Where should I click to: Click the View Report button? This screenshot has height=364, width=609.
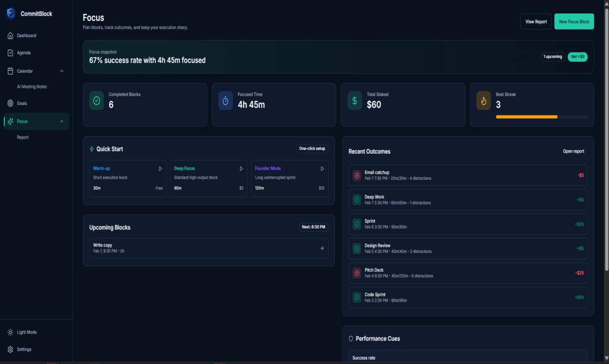click(536, 21)
